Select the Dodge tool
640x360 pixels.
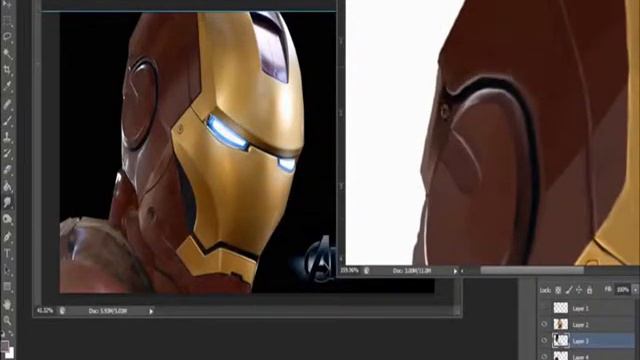tap(7, 220)
